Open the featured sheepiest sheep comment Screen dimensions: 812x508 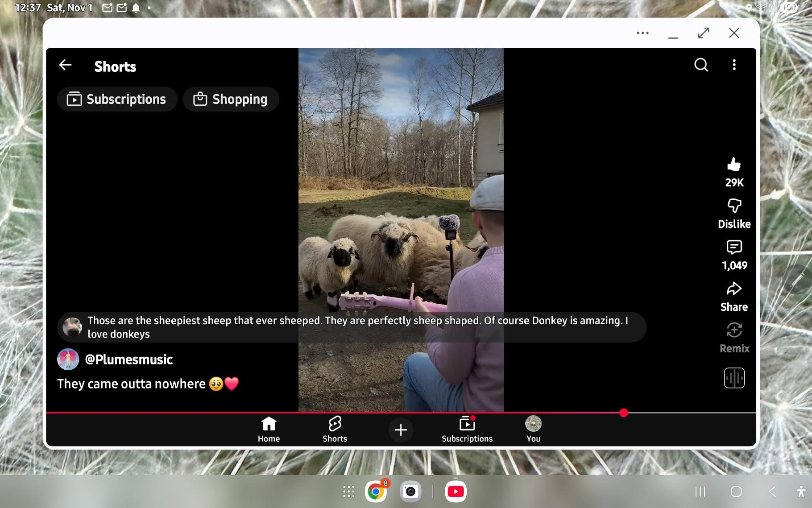[x=352, y=327]
